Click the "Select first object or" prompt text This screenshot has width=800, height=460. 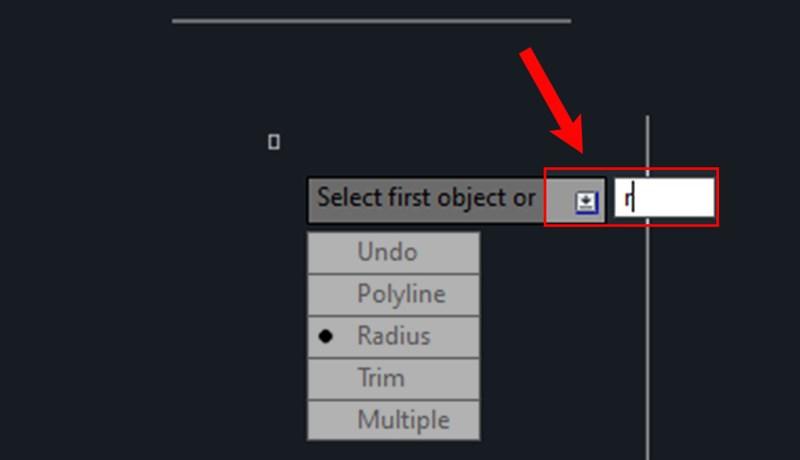(426, 198)
